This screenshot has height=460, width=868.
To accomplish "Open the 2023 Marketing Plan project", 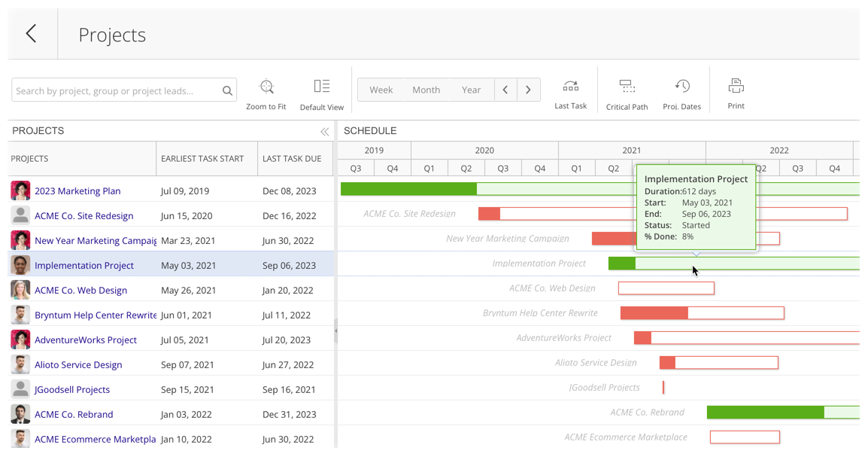I will coord(77,190).
